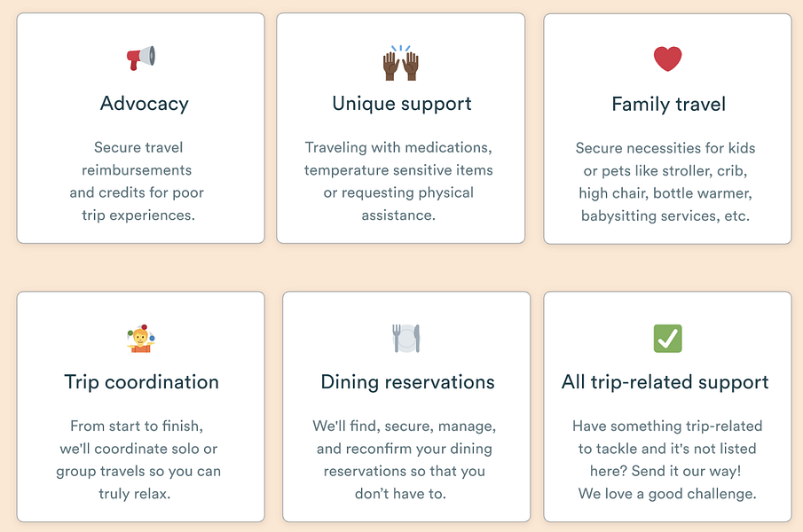803x532 pixels.
Task: Click the 'Secure necessities for kids' description
Action: 665,182
